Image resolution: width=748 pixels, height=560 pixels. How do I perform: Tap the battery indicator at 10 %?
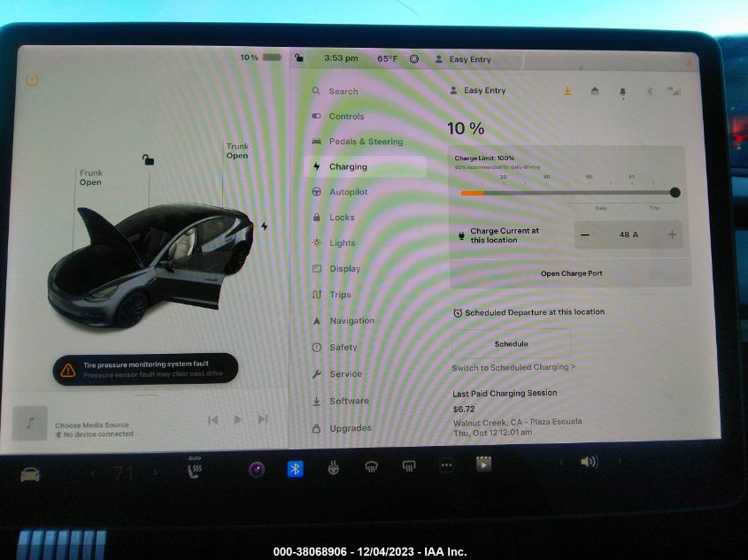[x=261, y=58]
